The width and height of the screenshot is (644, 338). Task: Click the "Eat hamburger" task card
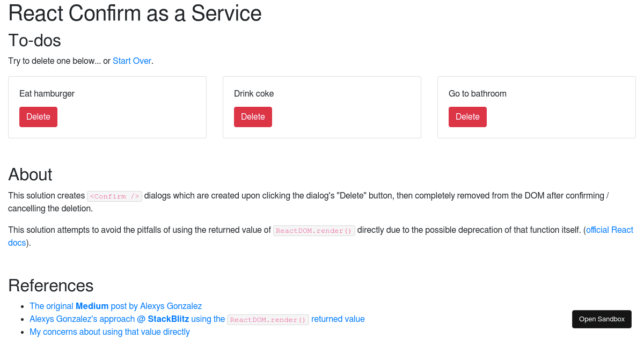[x=107, y=107]
